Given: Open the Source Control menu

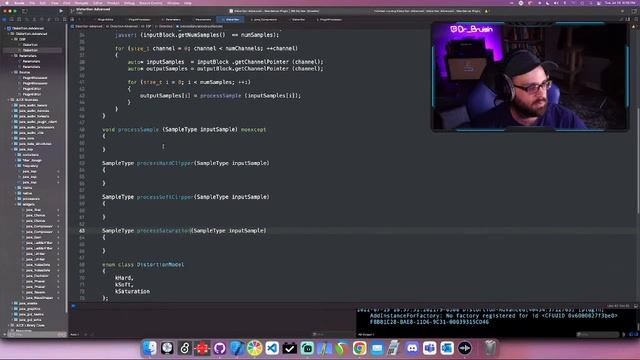Looking at the screenshot, I should [151, 2].
